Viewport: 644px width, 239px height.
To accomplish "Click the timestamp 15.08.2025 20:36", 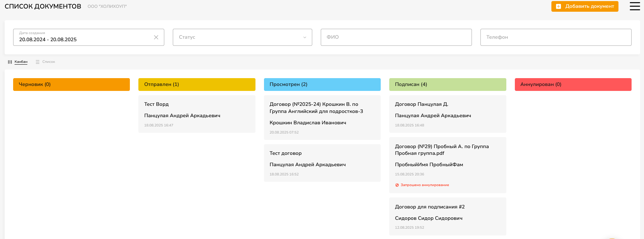I will click(409, 174).
